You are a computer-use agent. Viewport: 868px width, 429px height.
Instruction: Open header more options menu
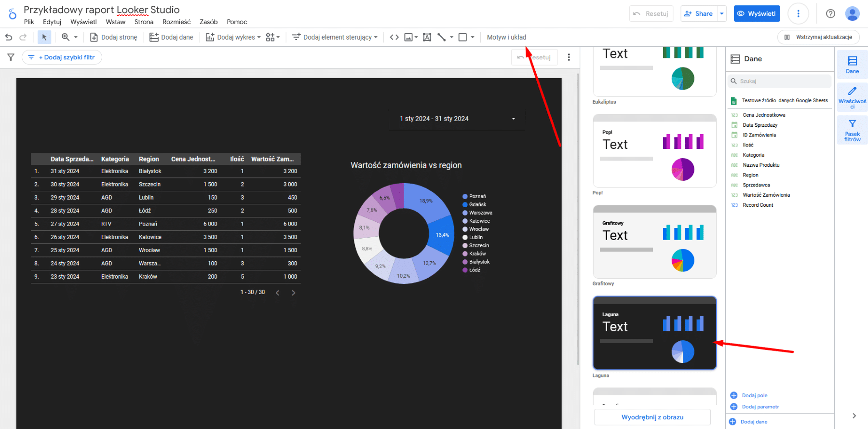click(x=798, y=13)
